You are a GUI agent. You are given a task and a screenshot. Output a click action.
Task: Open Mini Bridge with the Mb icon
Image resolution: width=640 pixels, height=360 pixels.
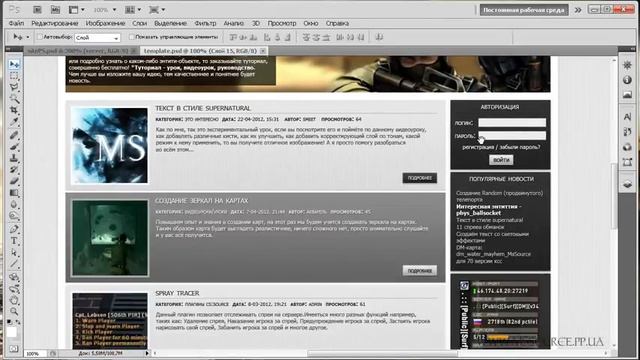(x=56, y=9)
